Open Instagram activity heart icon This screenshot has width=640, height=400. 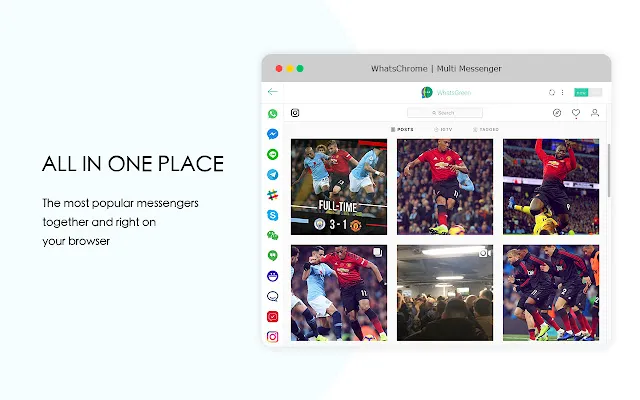tap(576, 113)
